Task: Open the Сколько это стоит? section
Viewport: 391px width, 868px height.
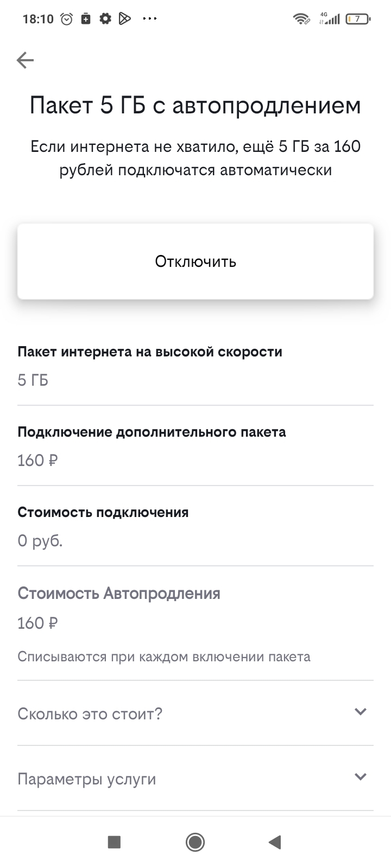Action: (x=90, y=713)
